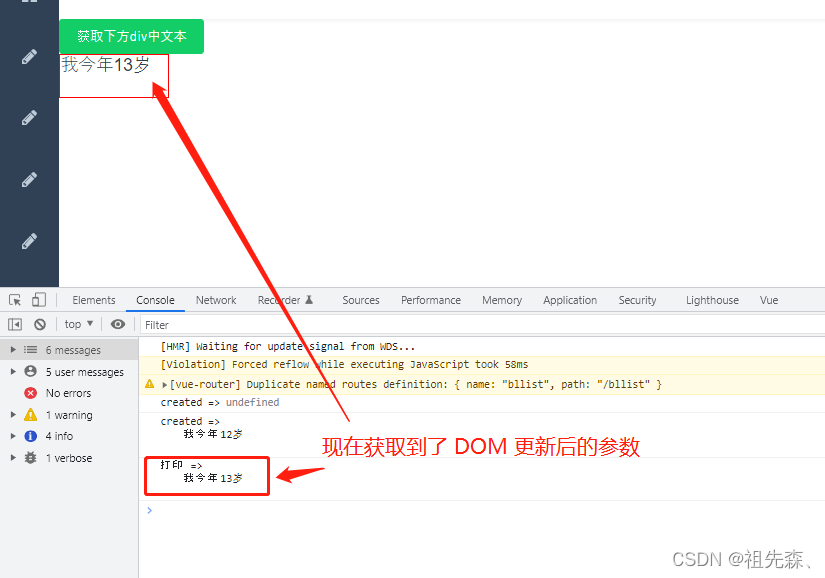Switch to the Elements tab
The height and width of the screenshot is (578, 825).
click(x=94, y=300)
